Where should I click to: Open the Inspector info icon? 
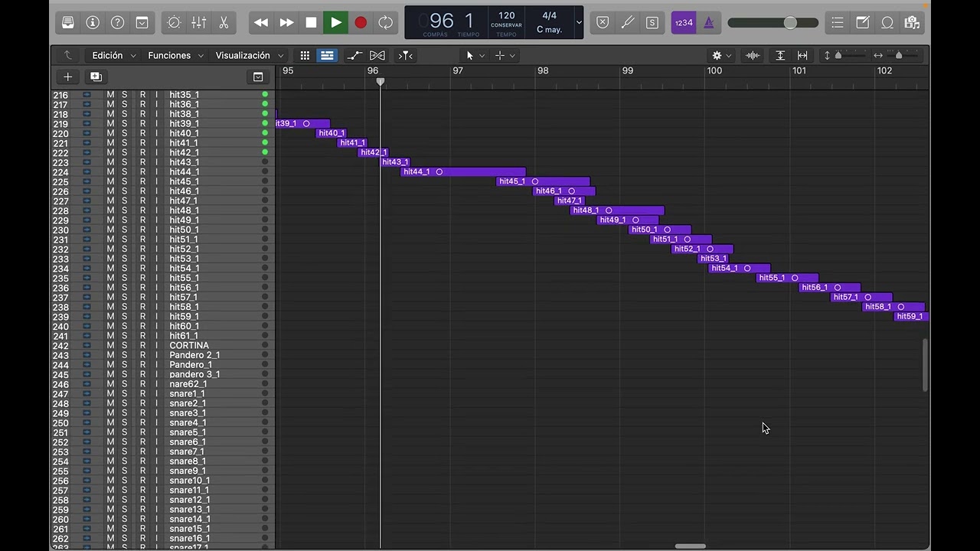(x=93, y=23)
